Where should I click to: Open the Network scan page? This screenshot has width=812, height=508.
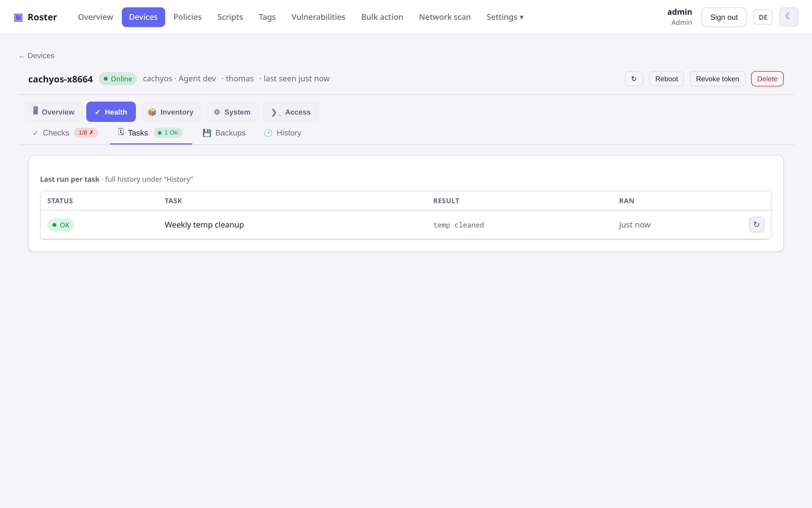click(x=445, y=17)
